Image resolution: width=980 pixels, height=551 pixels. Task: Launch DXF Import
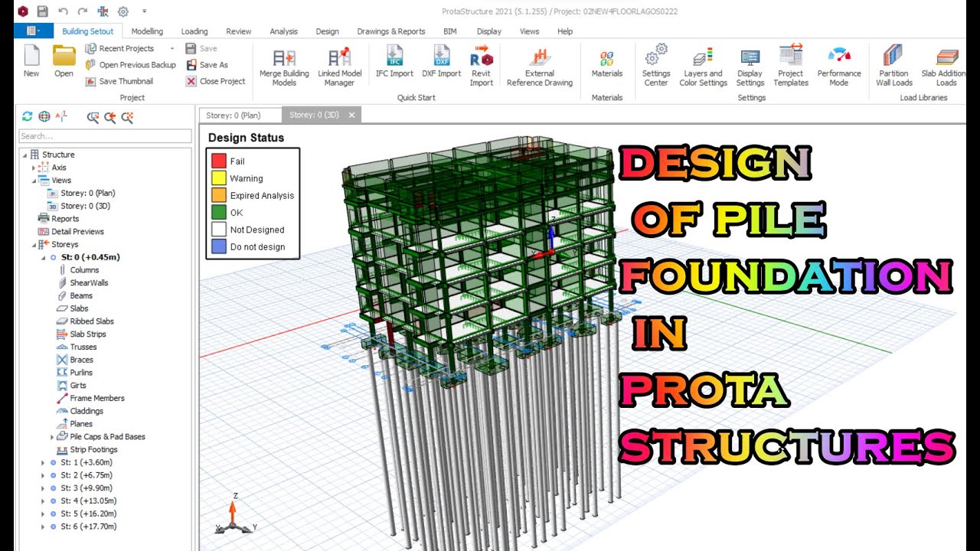[442, 62]
